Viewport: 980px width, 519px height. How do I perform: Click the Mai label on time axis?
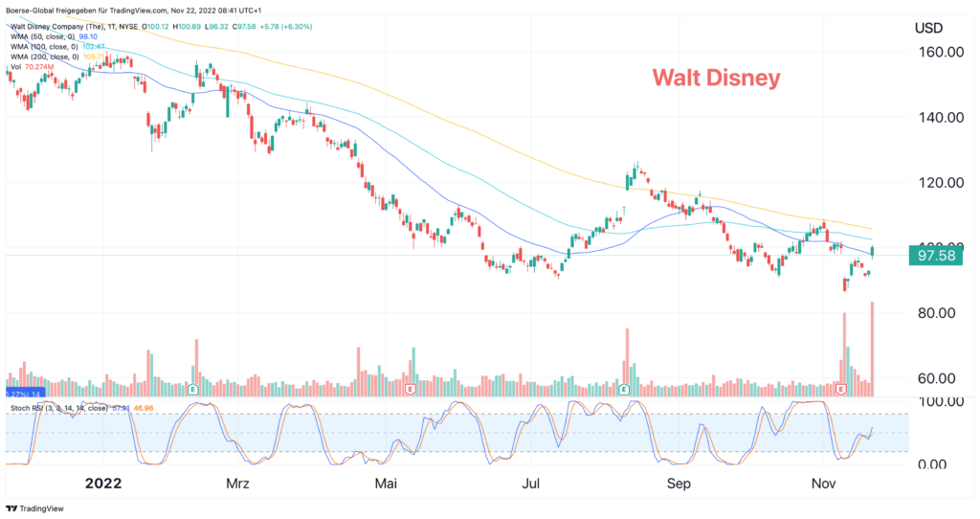386,484
